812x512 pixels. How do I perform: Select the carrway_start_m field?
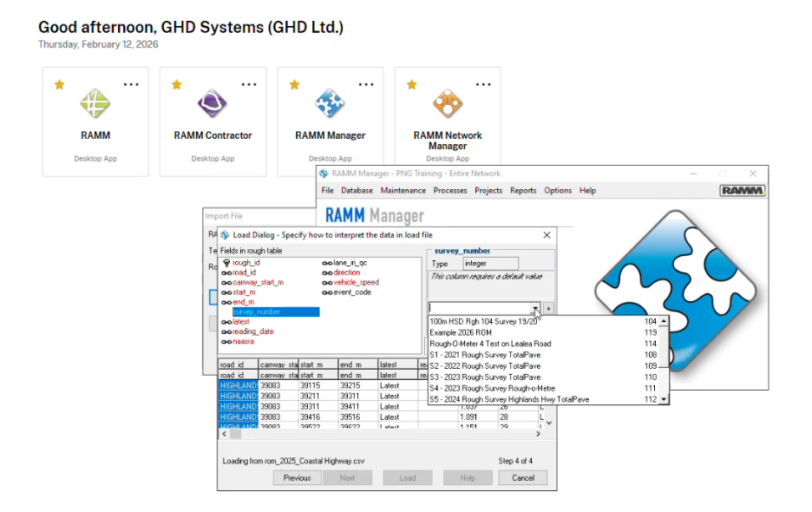[x=258, y=283]
